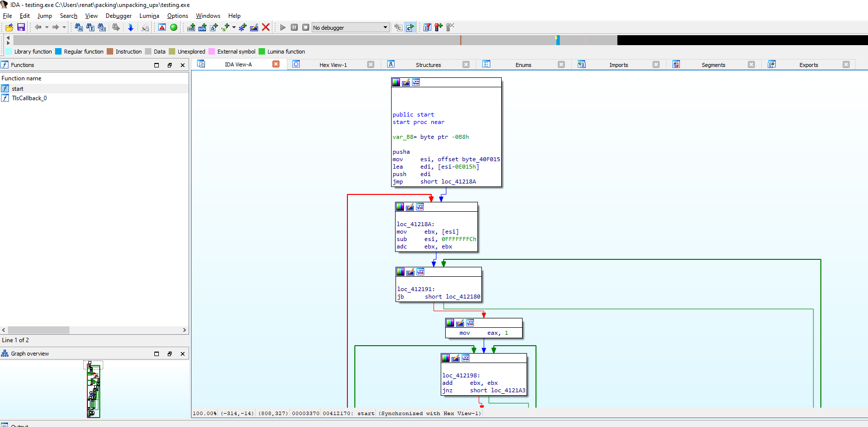
Task: Open the Windows menu
Action: 208,16
